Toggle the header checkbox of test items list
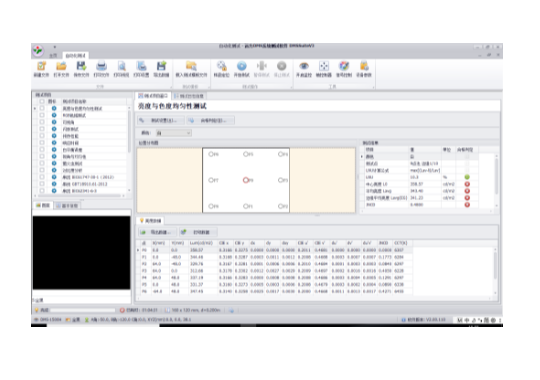Image resolution: width=540 pixels, height=380 pixels. (42, 101)
